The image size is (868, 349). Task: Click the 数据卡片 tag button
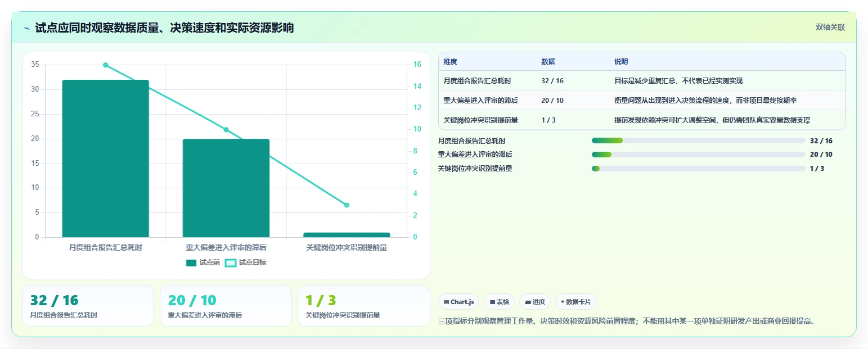click(576, 302)
